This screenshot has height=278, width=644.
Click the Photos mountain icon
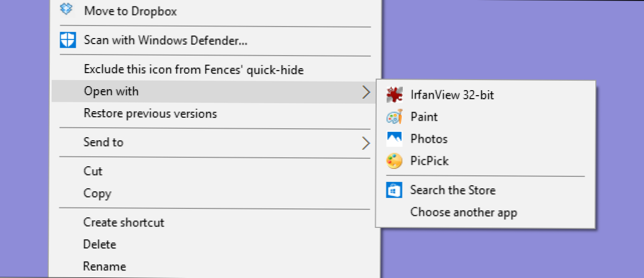click(394, 139)
